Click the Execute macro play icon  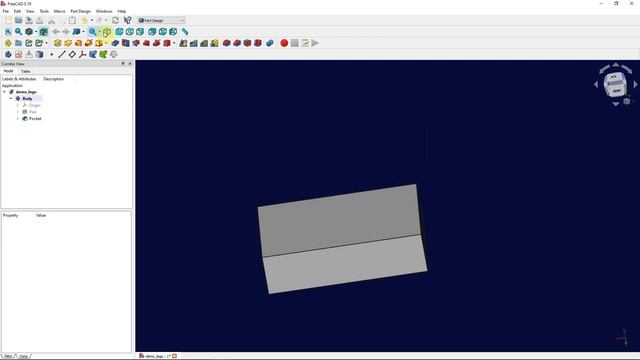point(315,43)
